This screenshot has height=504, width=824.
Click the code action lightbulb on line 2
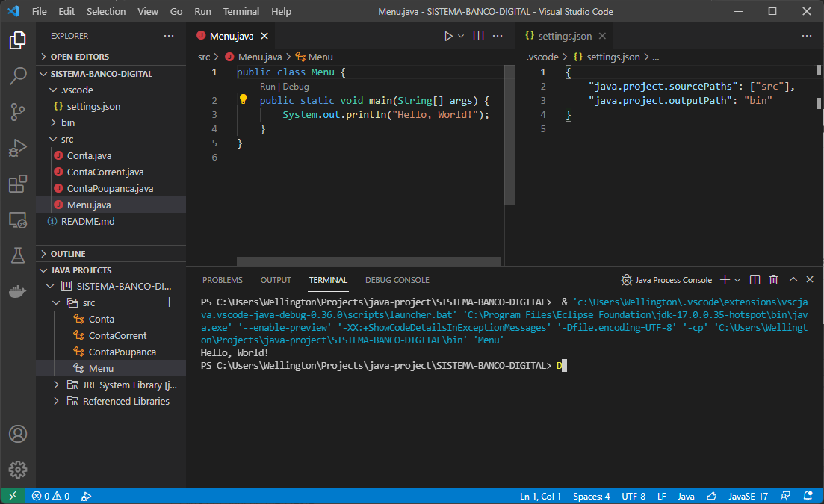pyautogui.click(x=243, y=99)
